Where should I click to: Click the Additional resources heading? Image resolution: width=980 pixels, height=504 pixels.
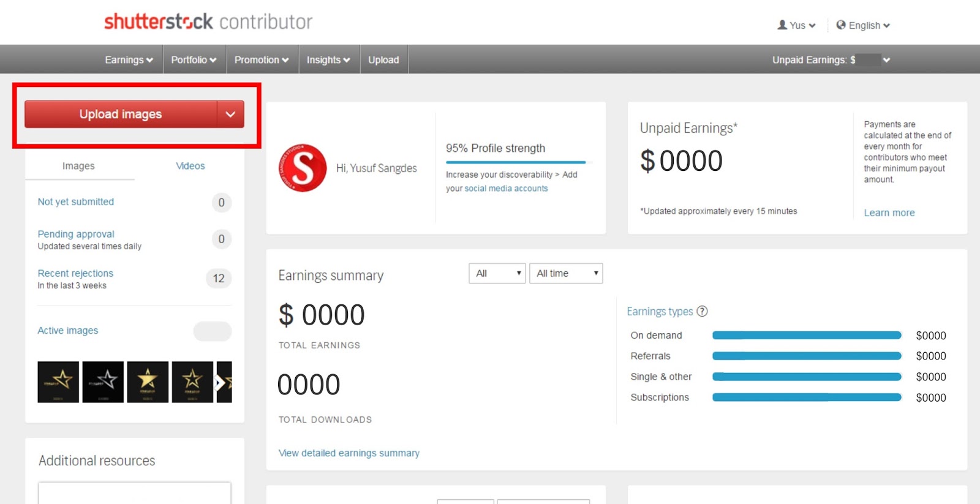click(97, 461)
